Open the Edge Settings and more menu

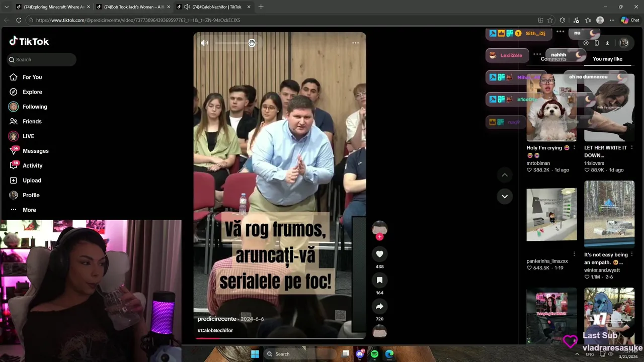[x=612, y=20]
